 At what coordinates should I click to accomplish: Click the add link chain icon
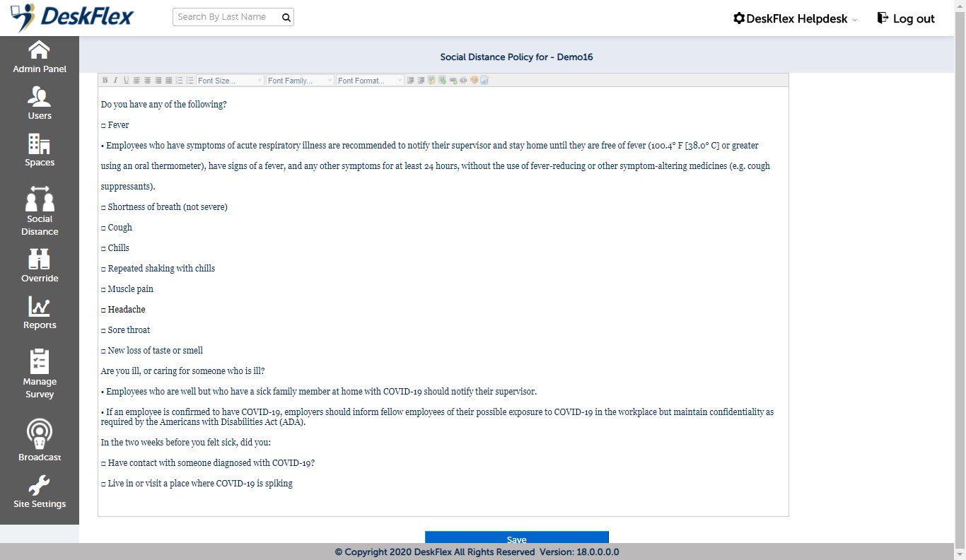pos(453,81)
